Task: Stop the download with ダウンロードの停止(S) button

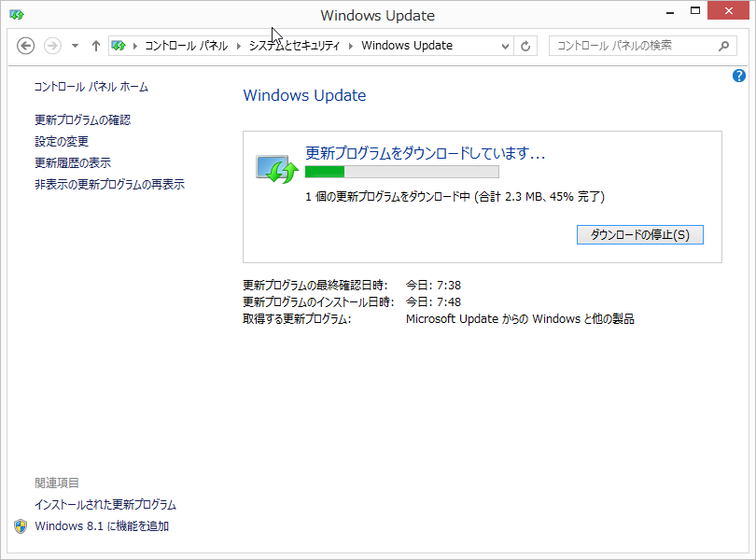Action: tap(640, 235)
